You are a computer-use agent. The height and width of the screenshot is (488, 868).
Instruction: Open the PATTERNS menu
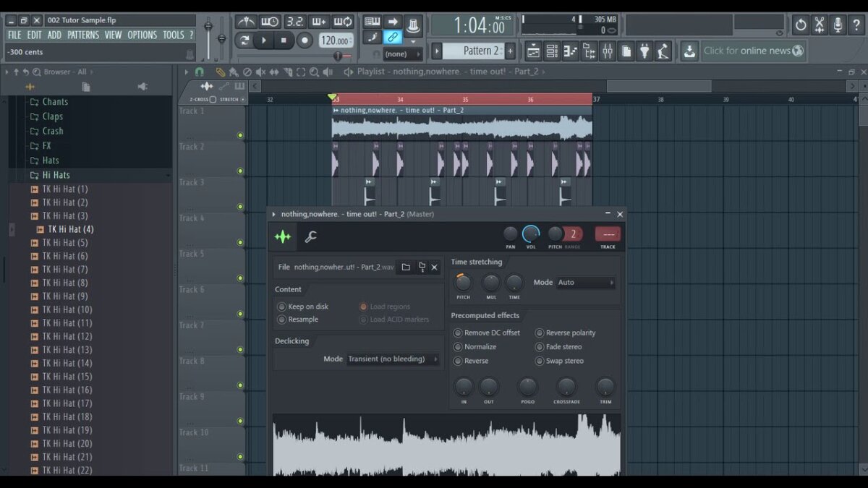pyautogui.click(x=83, y=35)
